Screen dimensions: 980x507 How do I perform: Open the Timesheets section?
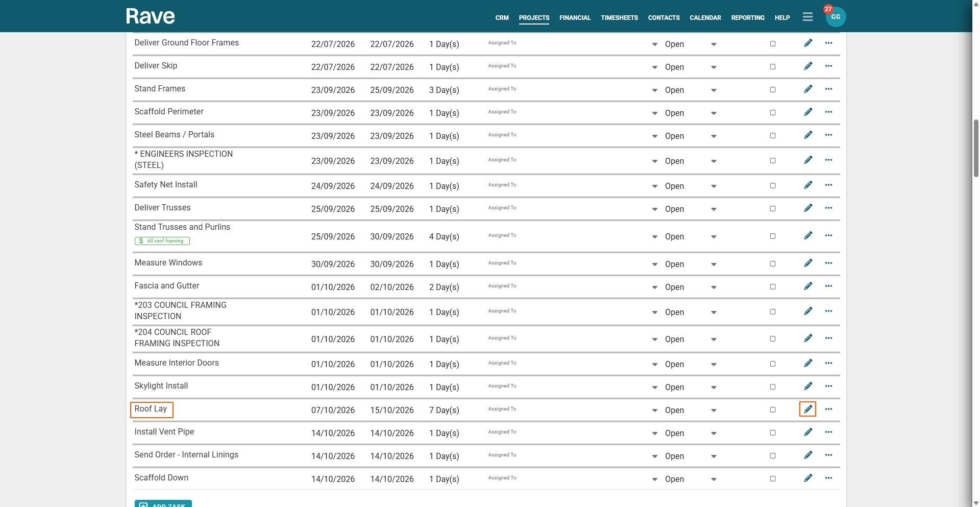point(619,18)
